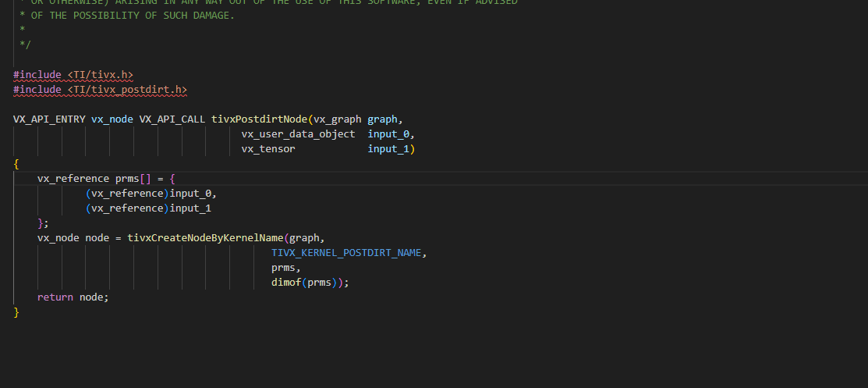Screen dimensions: 868x388
Task: Click the '(vx_reference)input_1' array entry
Action: [x=148, y=208]
